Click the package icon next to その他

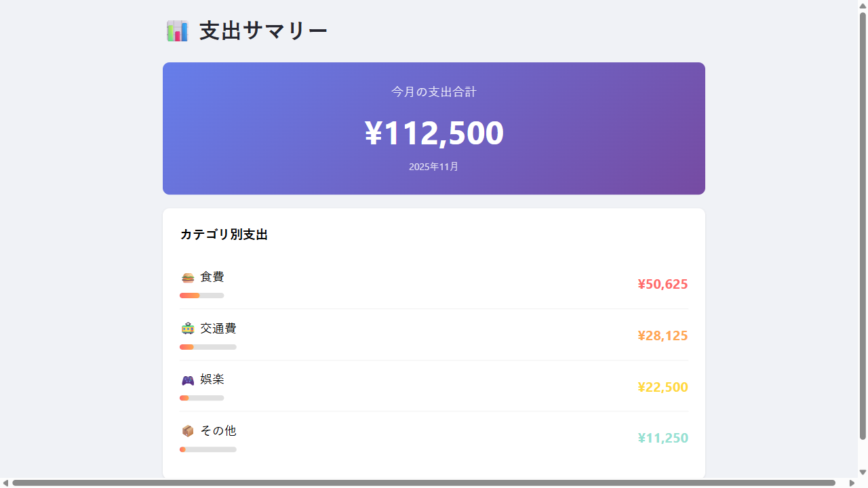186,430
